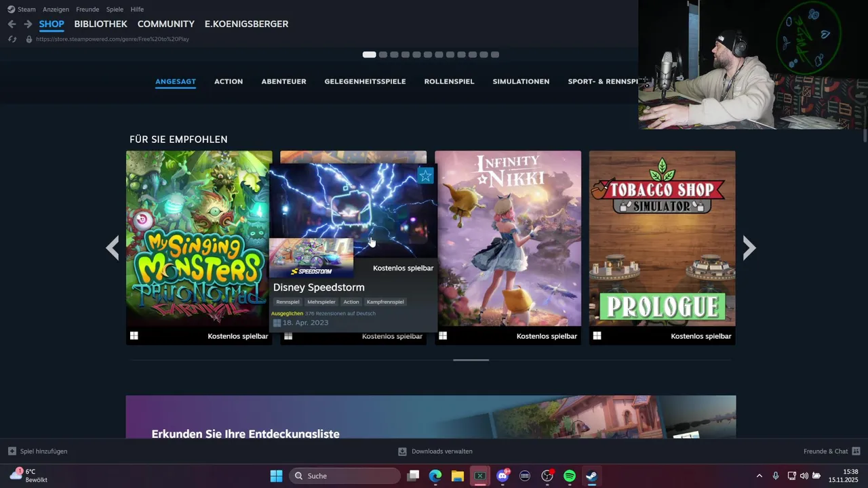Screen dimensions: 868x488
Task: Click the Mehrspieler tag
Action: (321, 302)
